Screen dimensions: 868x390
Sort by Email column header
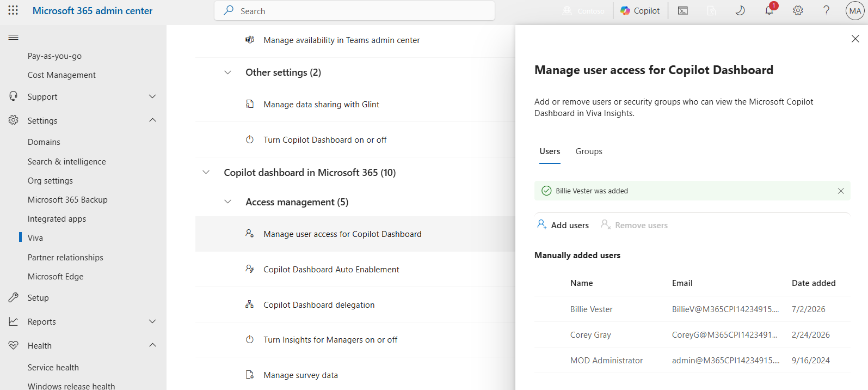[x=682, y=283]
